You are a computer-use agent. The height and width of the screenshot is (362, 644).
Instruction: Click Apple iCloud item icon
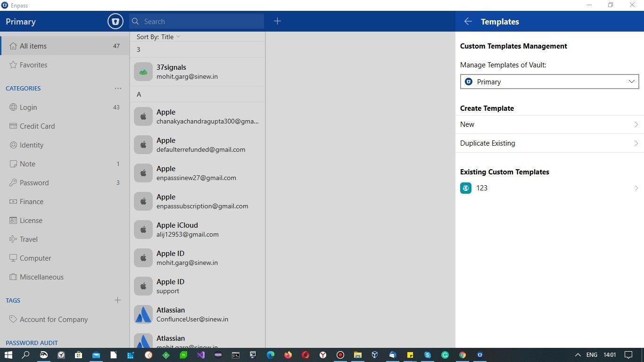coord(143,230)
